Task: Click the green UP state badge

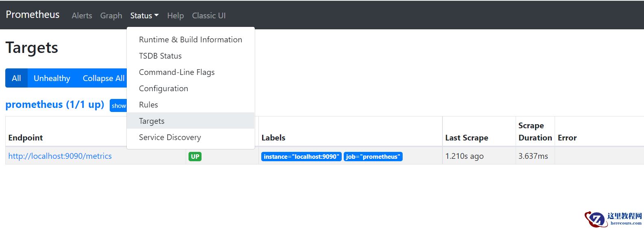Action: coord(195,157)
